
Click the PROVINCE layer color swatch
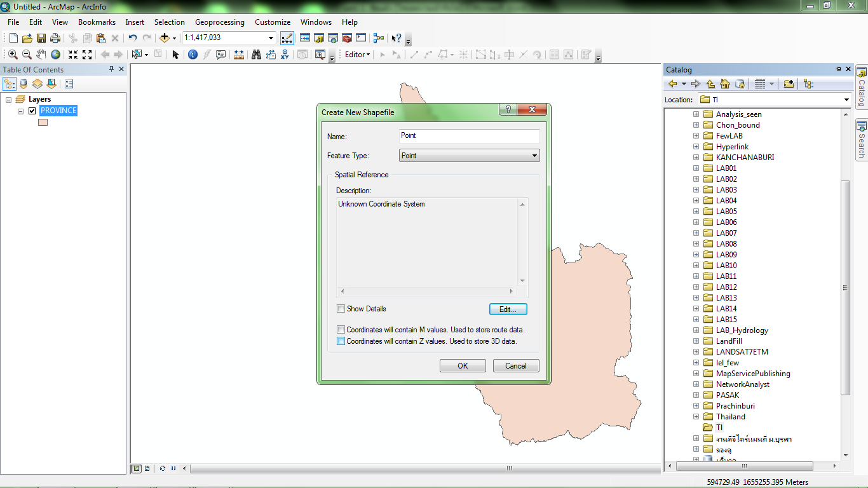pyautogui.click(x=42, y=121)
